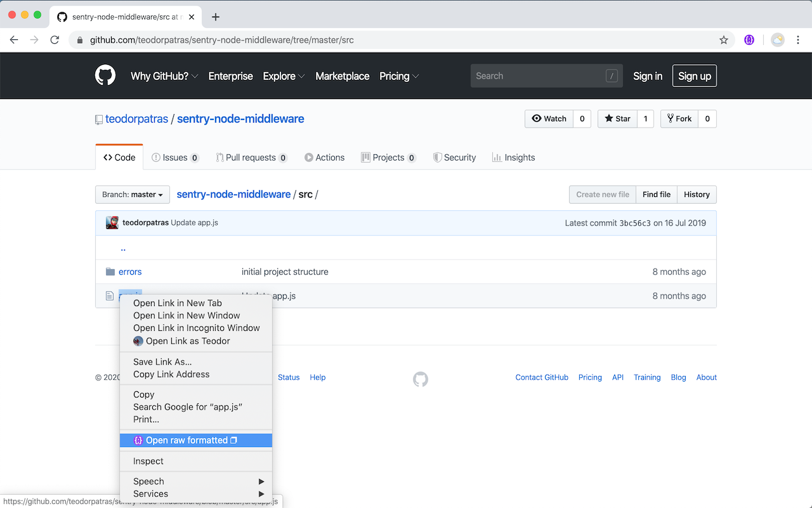812x508 pixels.
Task: Click the errors folder icon
Action: click(x=110, y=272)
